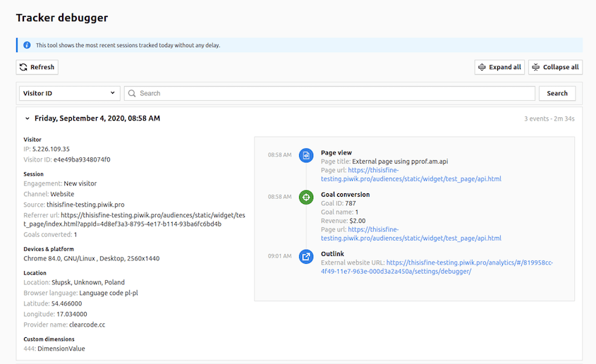This screenshot has height=364, width=596.
Task: Click the Tracker debugger page title
Action: coord(62,18)
